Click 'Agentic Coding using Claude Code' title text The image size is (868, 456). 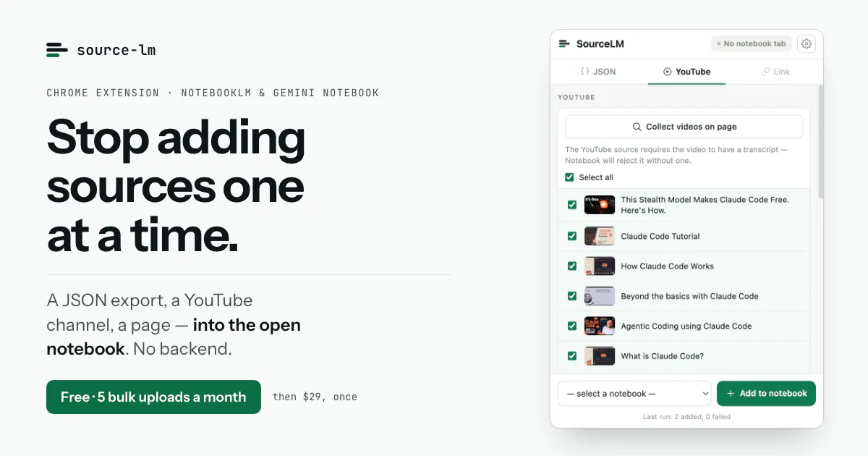686,326
